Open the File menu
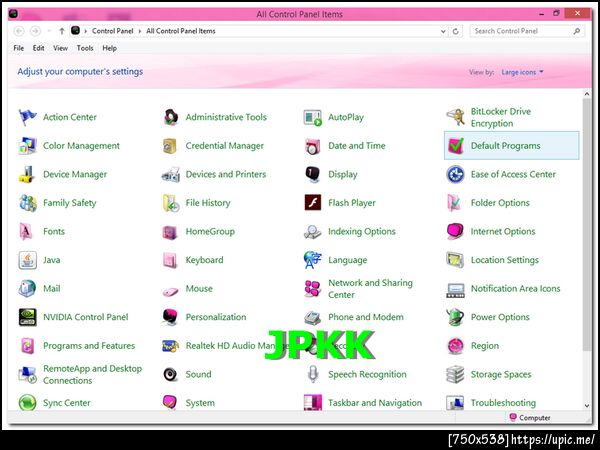This screenshot has width=600, height=450. tap(18, 48)
